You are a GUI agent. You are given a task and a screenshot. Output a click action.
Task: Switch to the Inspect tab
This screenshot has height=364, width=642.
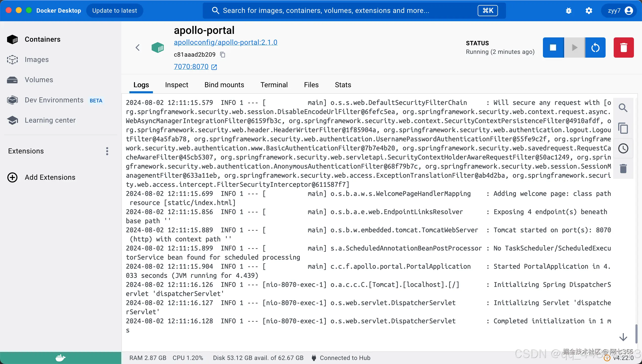176,85
